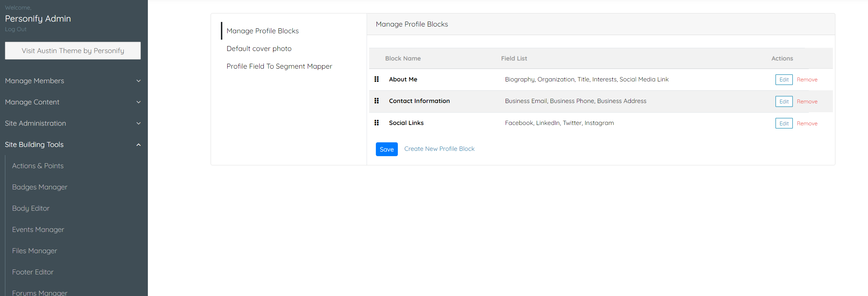Image resolution: width=868 pixels, height=296 pixels.
Task: Collapse the Site Building Tools chevron
Action: coord(139,144)
